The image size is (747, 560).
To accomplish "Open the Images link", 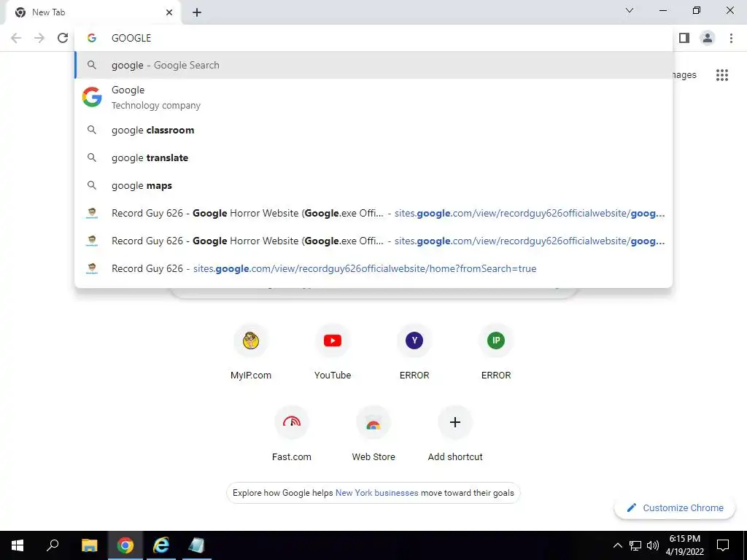I will click(684, 75).
